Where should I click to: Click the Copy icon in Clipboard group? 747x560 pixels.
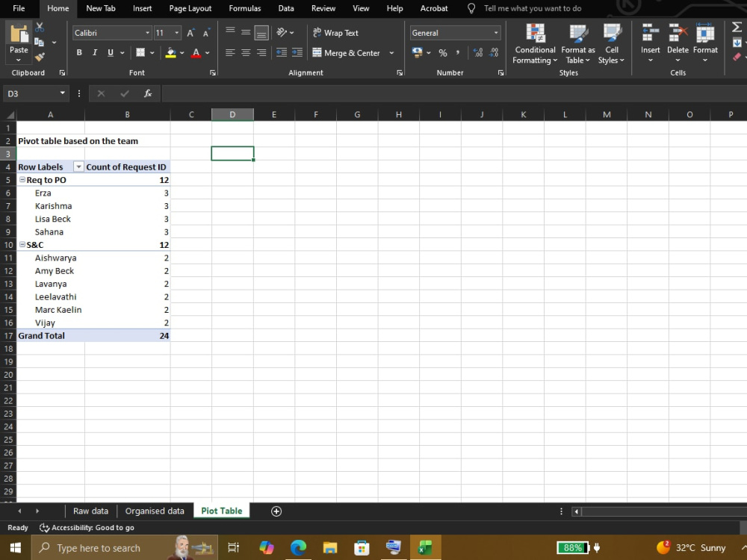tap(40, 43)
